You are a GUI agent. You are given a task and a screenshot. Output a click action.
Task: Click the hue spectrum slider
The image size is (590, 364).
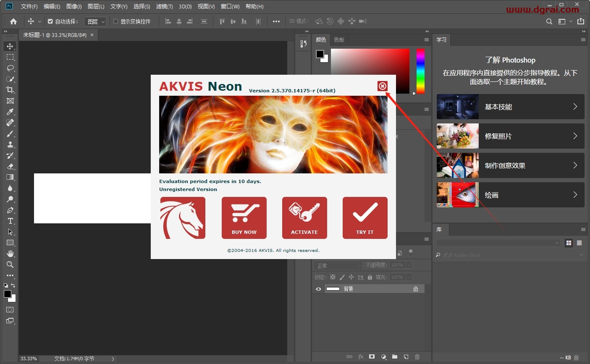420,71
